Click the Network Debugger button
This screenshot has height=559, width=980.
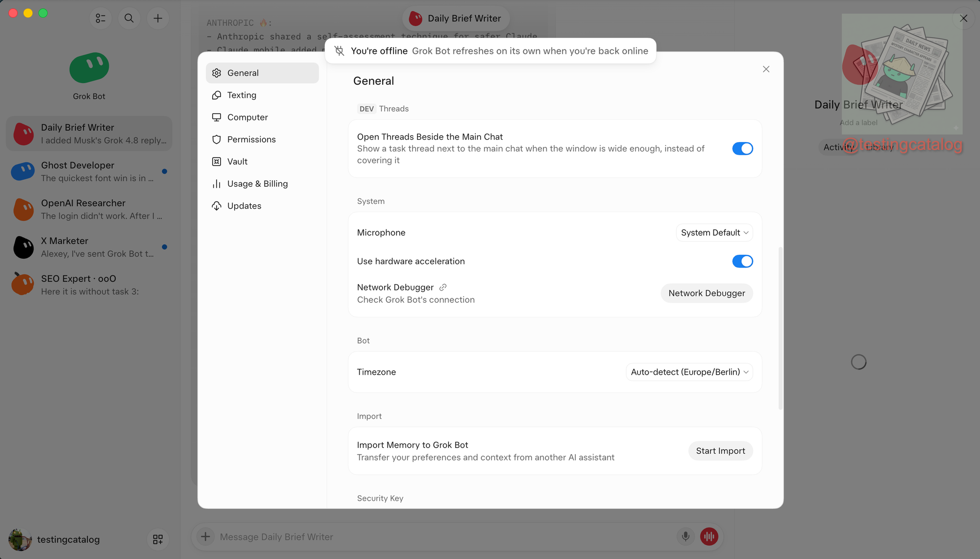(707, 293)
